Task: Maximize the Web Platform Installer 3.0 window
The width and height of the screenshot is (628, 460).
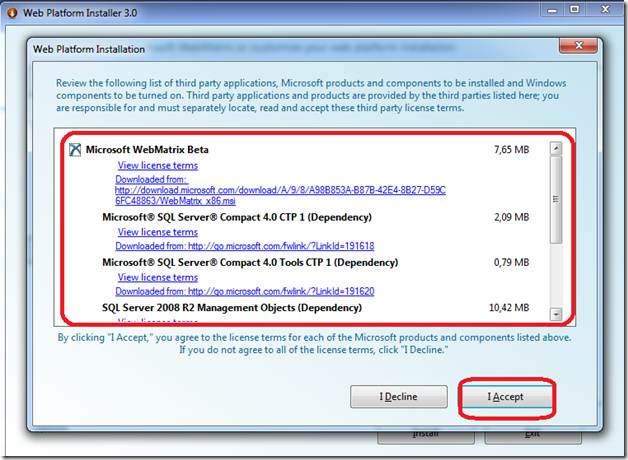Action: (575, 10)
